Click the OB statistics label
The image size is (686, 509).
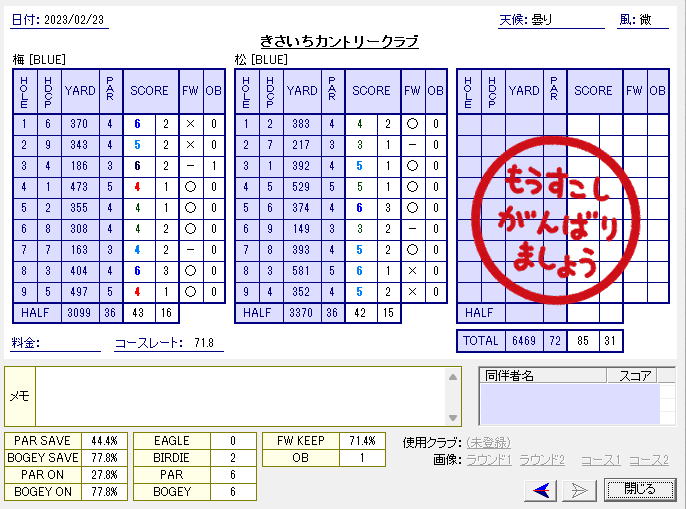301,458
